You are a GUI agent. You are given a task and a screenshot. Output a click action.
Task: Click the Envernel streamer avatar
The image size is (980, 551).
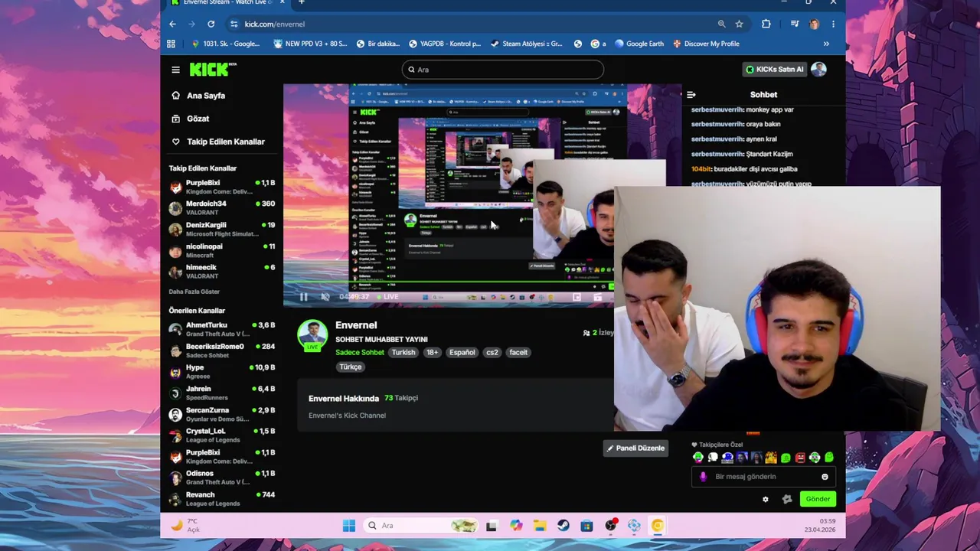coord(312,335)
